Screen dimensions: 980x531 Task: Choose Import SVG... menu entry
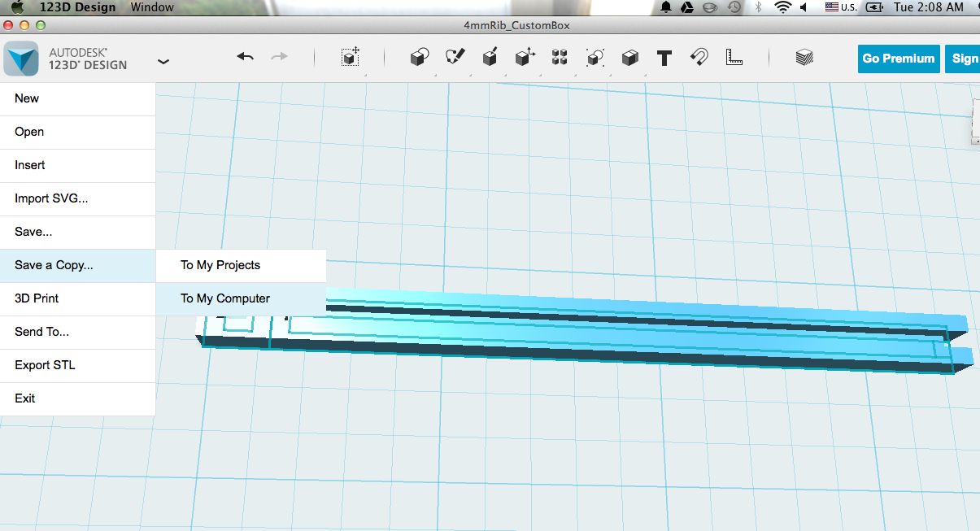click(x=77, y=198)
